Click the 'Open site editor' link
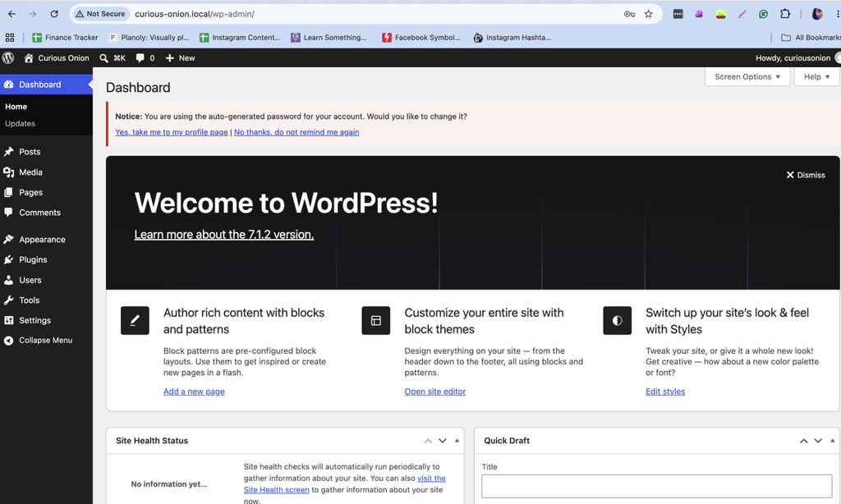This screenshot has width=841, height=504. tap(435, 392)
